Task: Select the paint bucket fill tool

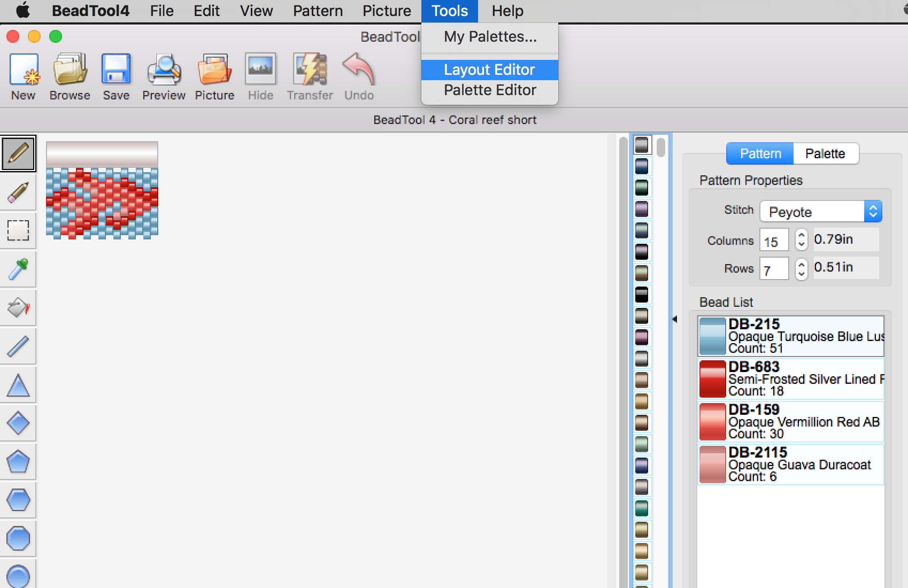Action: click(x=18, y=308)
